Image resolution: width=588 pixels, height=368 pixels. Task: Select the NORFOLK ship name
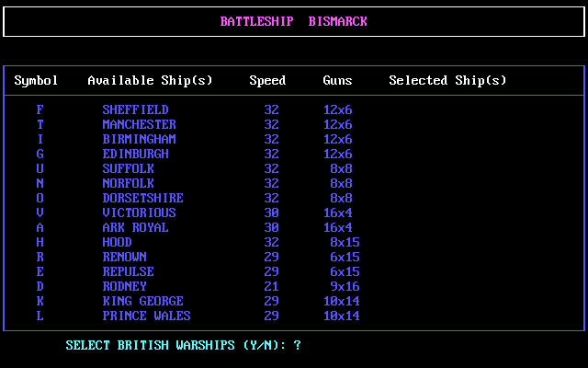pyautogui.click(x=129, y=183)
